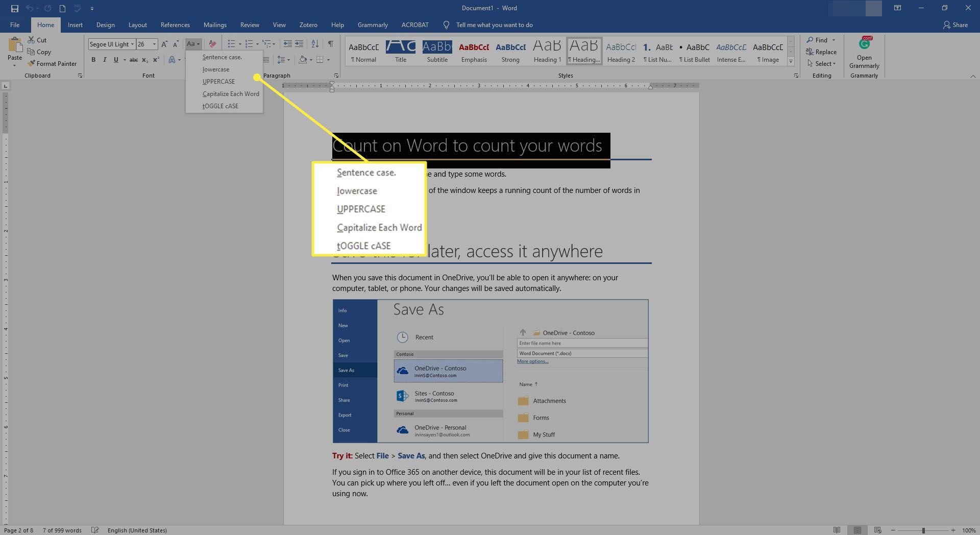Click the Tell me search field
This screenshot has width=980, height=535.
pyautogui.click(x=494, y=25)
